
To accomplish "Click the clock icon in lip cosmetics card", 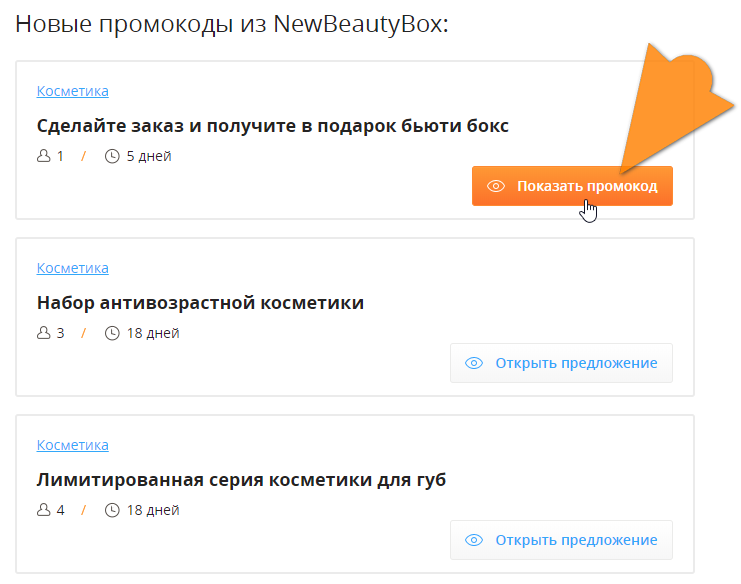I will click(112, 511).
